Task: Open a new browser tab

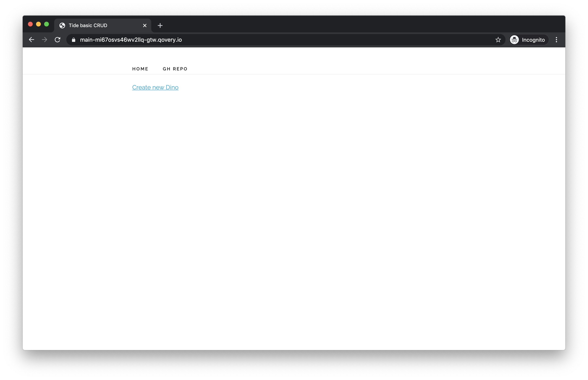Action: click(160, 25)
